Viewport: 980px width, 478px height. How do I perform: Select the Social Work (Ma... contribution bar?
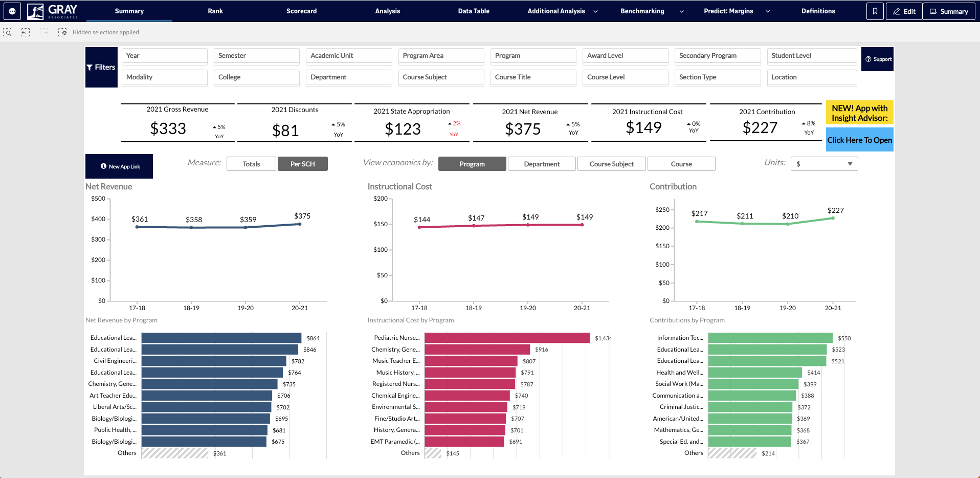[753, 384]
